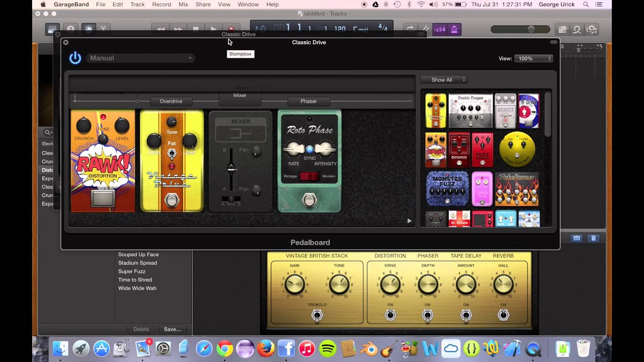Screen dimensions: 644x362
Task: Select the Vintage Drive pedal in browser
Action: pos(436,111)
